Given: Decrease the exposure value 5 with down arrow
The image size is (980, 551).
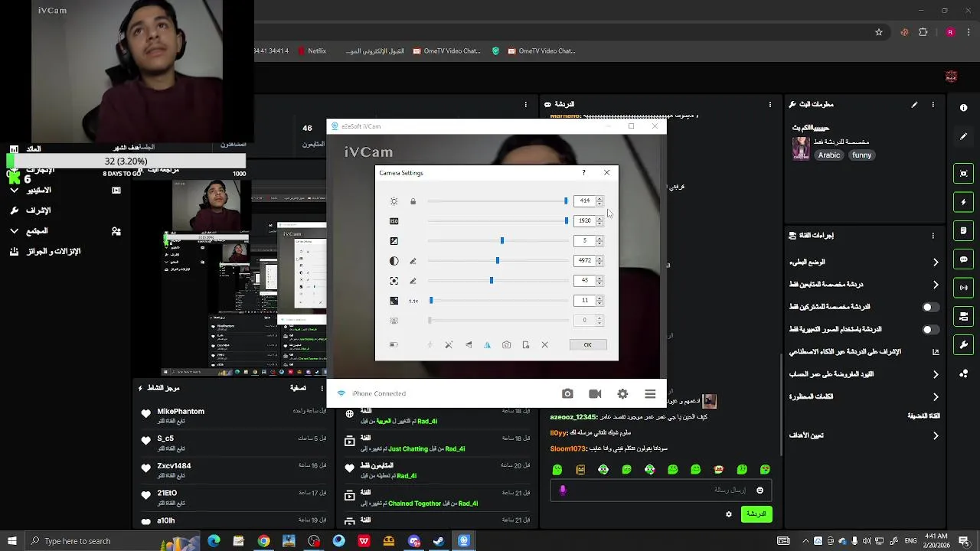Looking at the screenshot, I should coord(599,243).
